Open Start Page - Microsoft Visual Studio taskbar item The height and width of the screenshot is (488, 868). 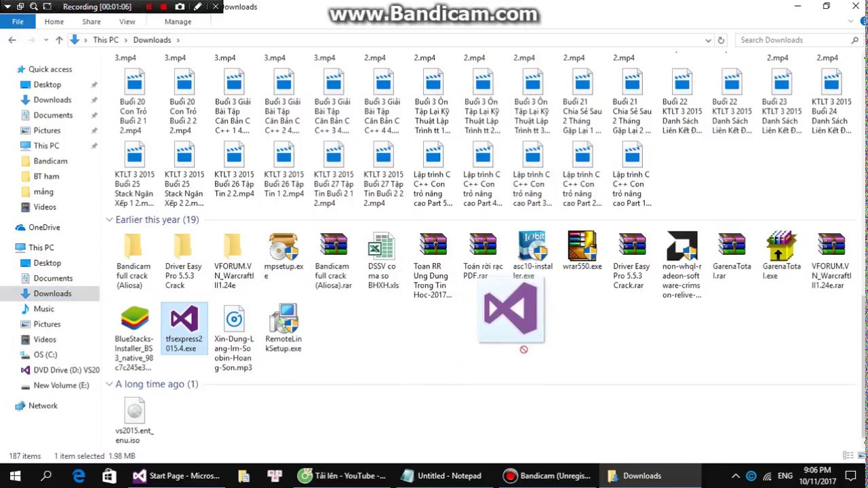(x=176, y=476)
